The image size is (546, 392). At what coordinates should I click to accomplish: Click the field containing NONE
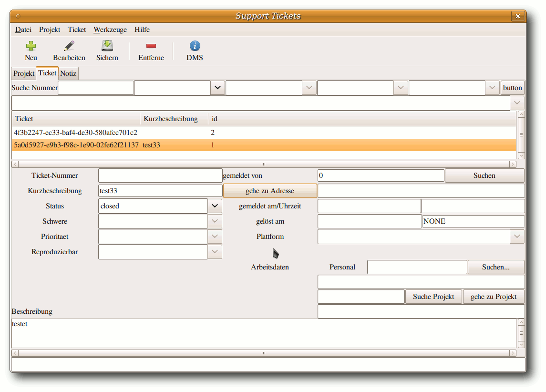click(473, 221)
